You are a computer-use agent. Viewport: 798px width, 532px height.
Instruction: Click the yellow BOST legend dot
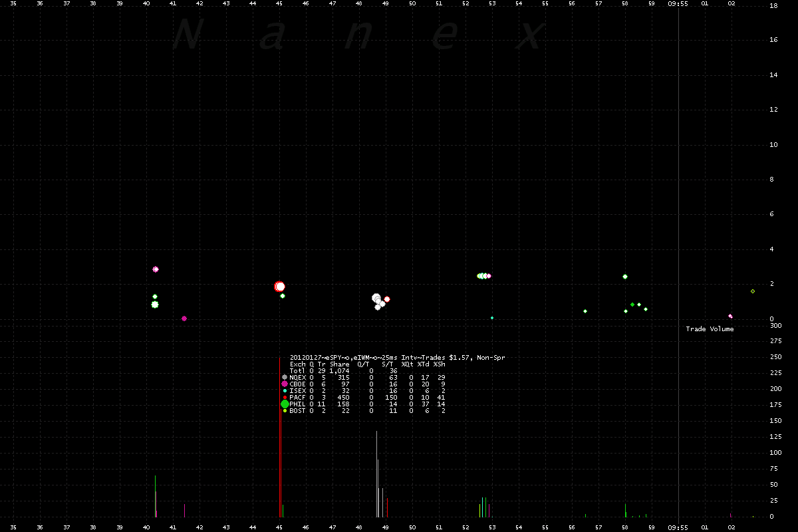click(x=285, y=410)
